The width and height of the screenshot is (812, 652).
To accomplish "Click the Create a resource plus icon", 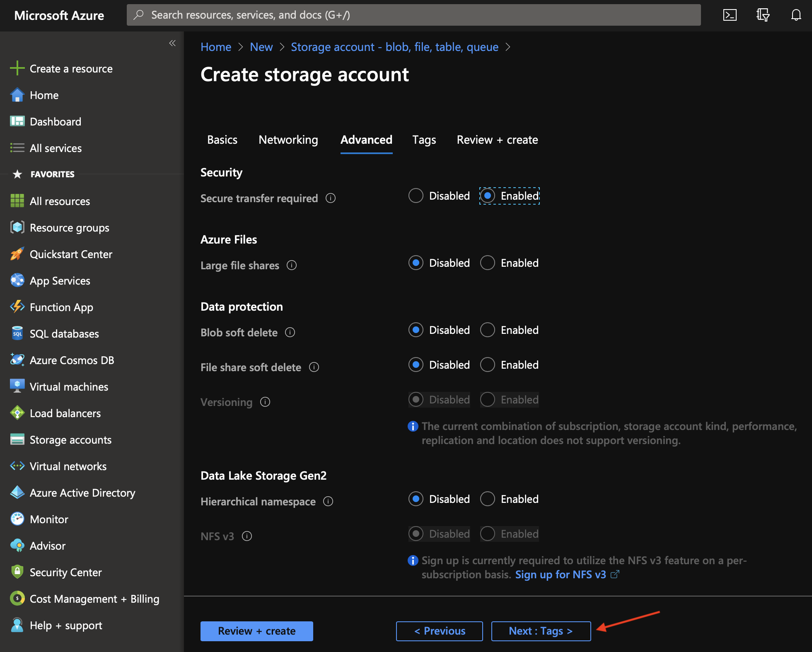I will click(17, 68).
